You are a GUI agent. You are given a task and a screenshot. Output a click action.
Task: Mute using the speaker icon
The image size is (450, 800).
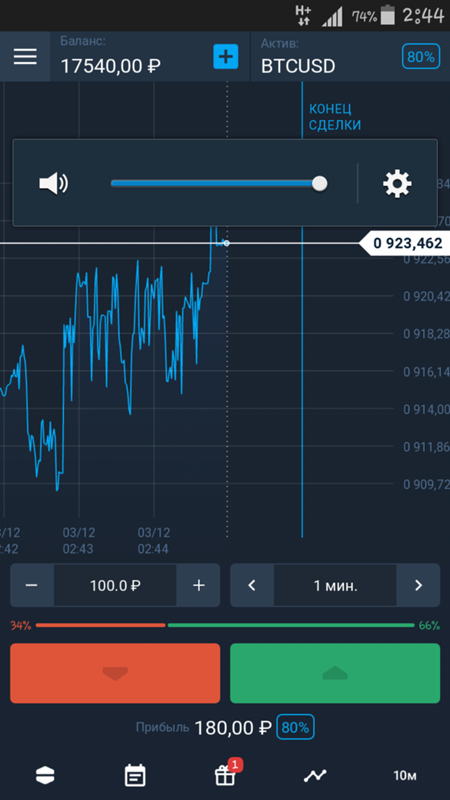54,184
